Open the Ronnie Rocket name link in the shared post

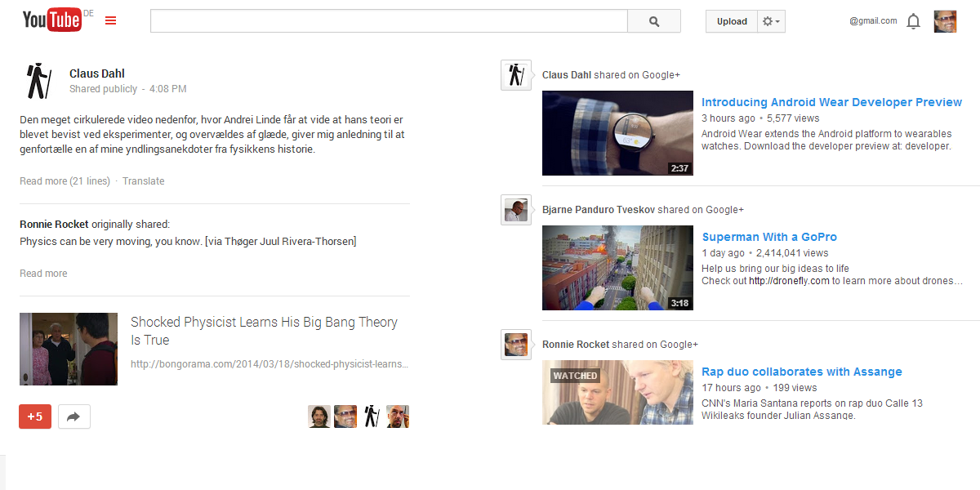54,224
